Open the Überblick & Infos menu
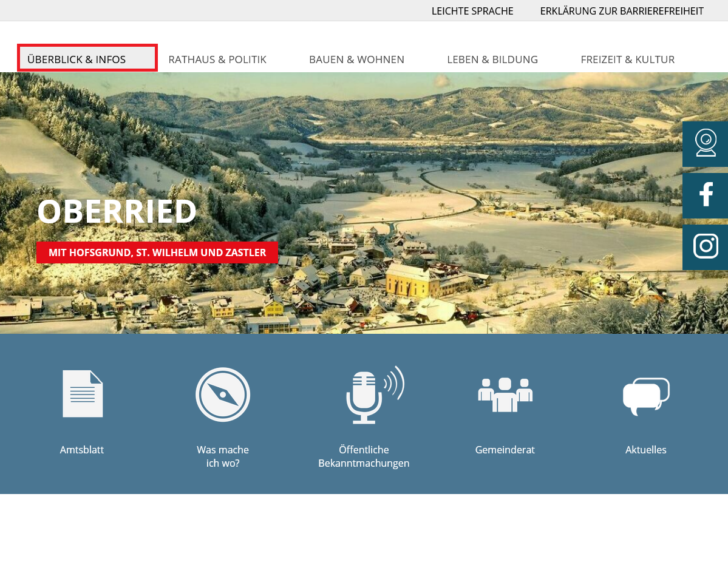This screenshot has width=728, height=562. click(x=87, y=59)
